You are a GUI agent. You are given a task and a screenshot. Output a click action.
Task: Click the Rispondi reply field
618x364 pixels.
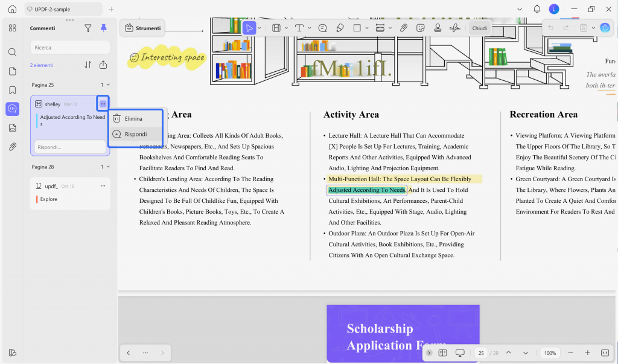70,147
